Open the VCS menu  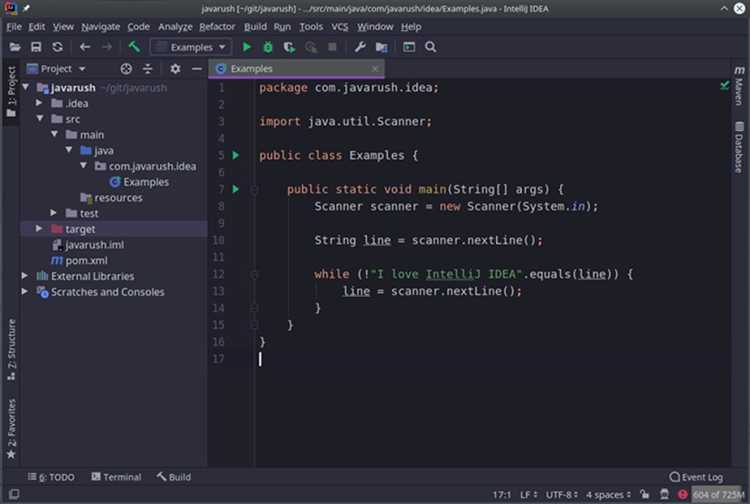[340, 27]
